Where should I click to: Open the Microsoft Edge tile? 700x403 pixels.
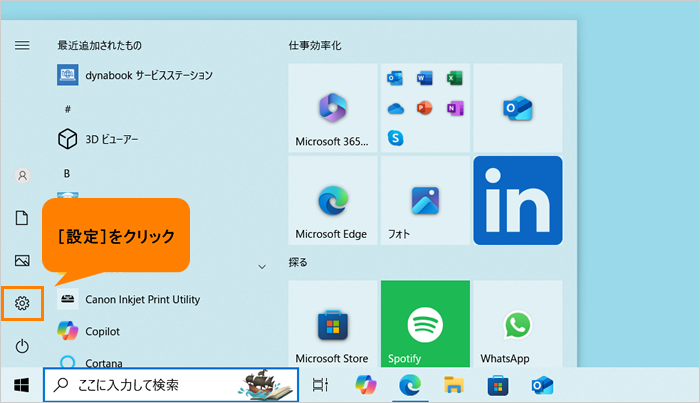[333, 200]
